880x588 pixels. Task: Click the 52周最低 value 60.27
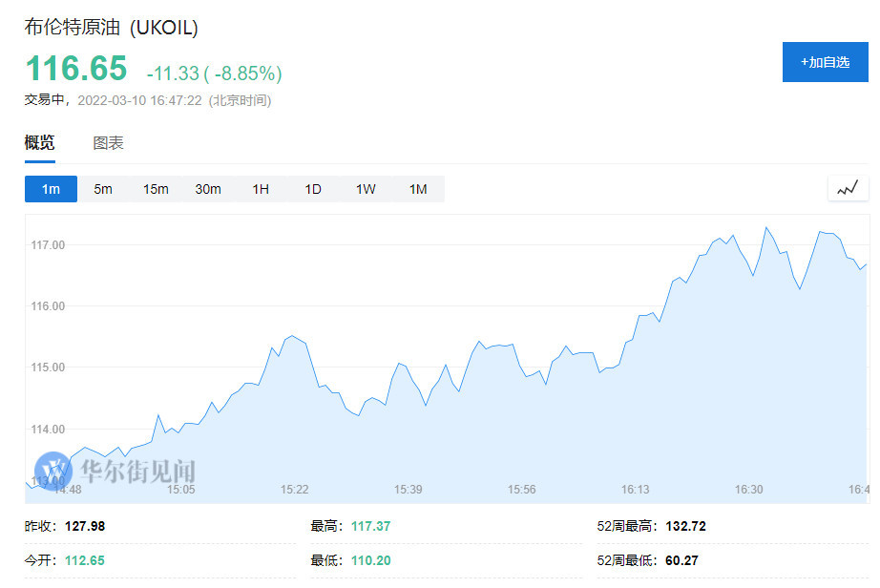click(x=681, y=560)
